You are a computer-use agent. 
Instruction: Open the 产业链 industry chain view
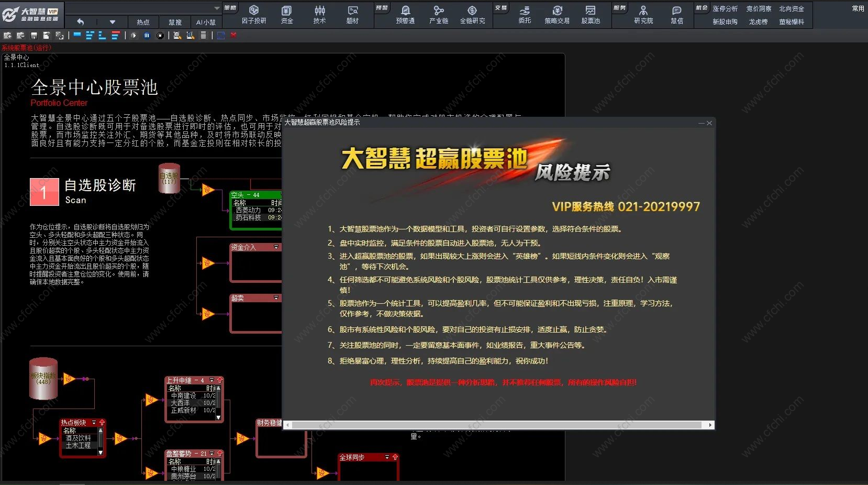pos(439,14)
